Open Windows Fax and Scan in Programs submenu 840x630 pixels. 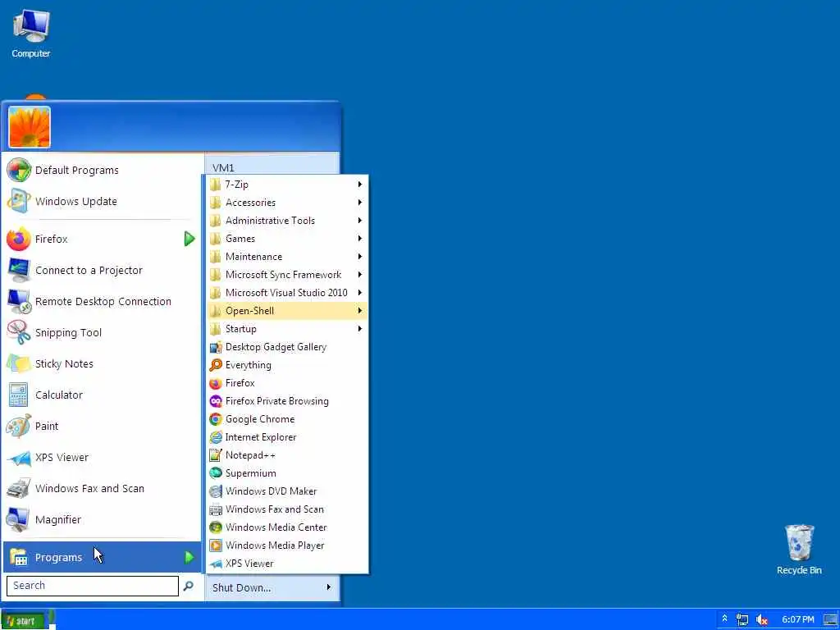pyautogui.click(x=287, y=509)
